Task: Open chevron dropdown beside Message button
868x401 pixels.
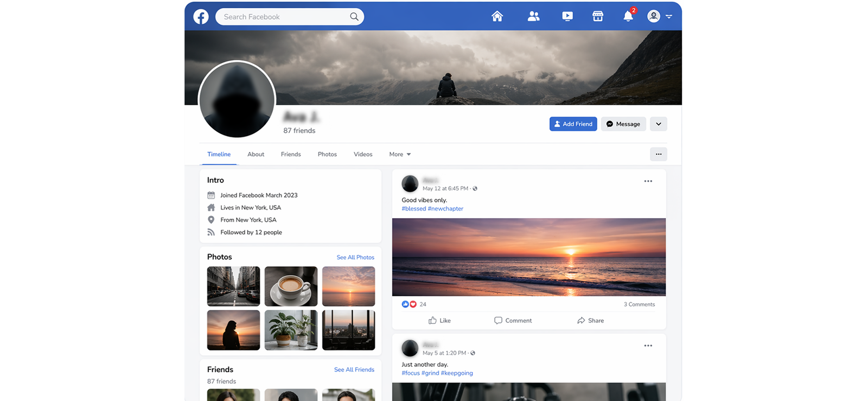Action: pyautogui.click(x=658, y=124)
